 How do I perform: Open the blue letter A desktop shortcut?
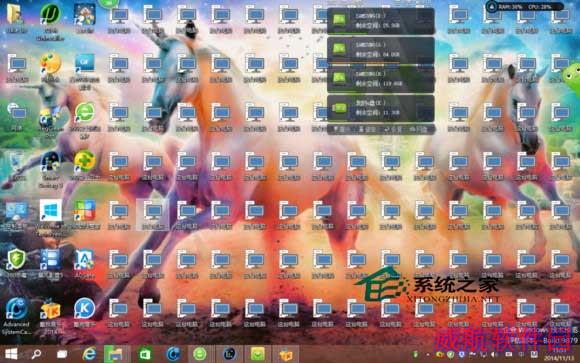coord(85,260)
